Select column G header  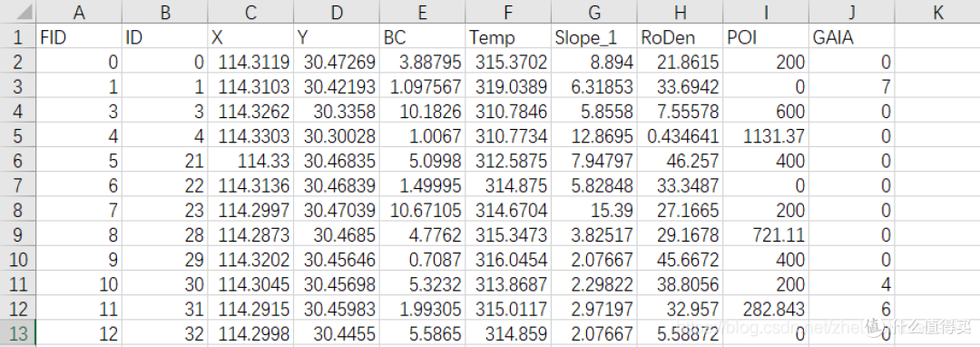coord(593,12)
